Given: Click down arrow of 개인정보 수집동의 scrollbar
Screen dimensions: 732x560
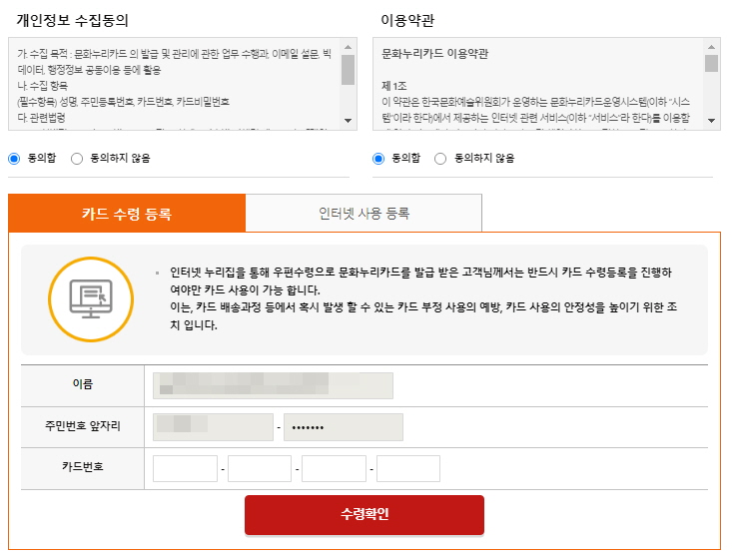Looking at the screenshot, I should coord(348,121).
